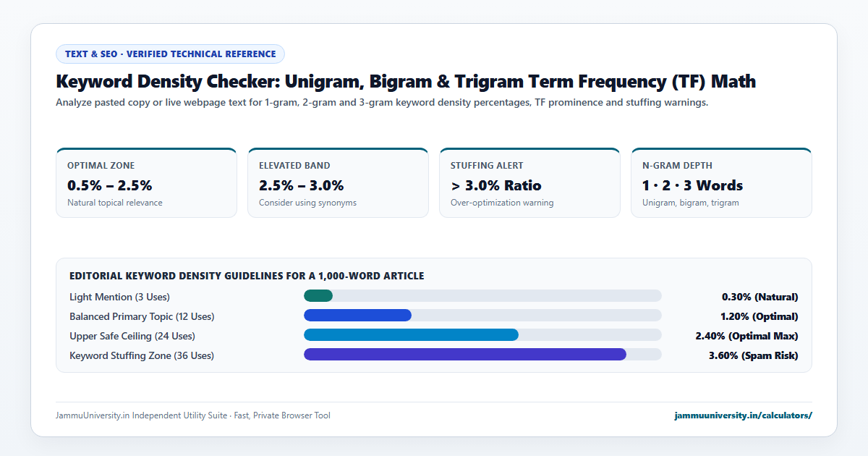Open the jammuuniversity.in/calculators/ link
Screen dimensions: 868x456
coord(743,415)
